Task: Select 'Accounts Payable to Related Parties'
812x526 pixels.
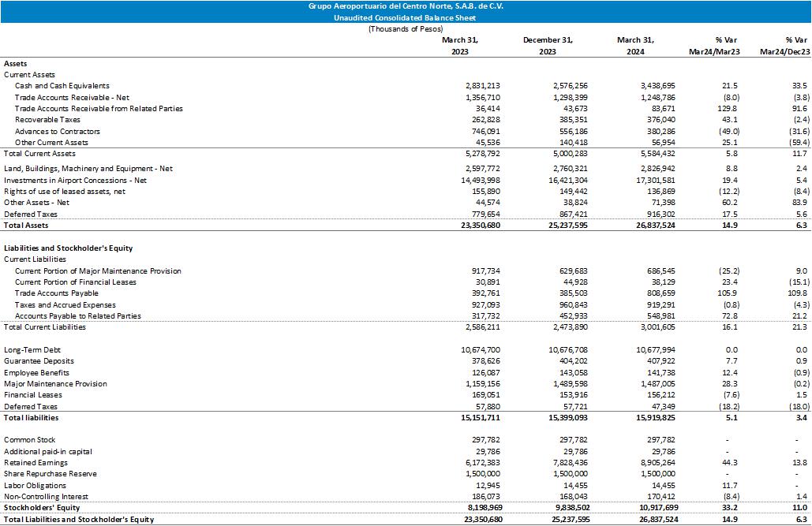Action: pyautogui.click(x=78, y=315)
